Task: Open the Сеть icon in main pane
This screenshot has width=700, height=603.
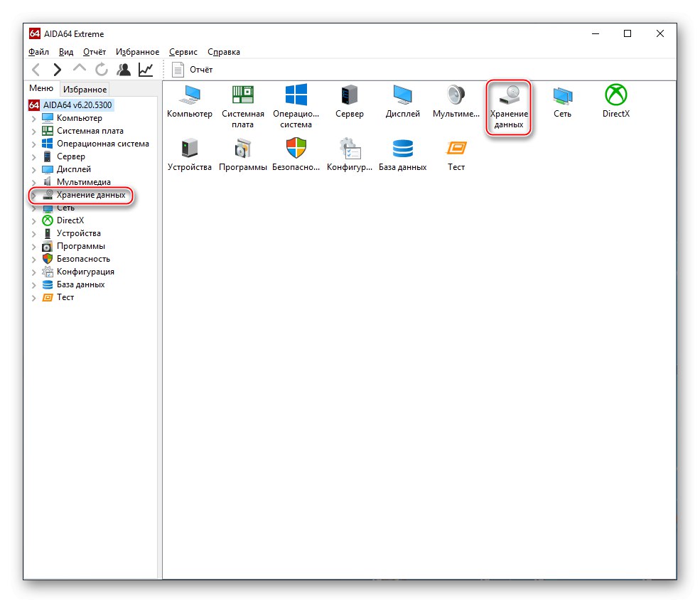Action: [563, 101]
